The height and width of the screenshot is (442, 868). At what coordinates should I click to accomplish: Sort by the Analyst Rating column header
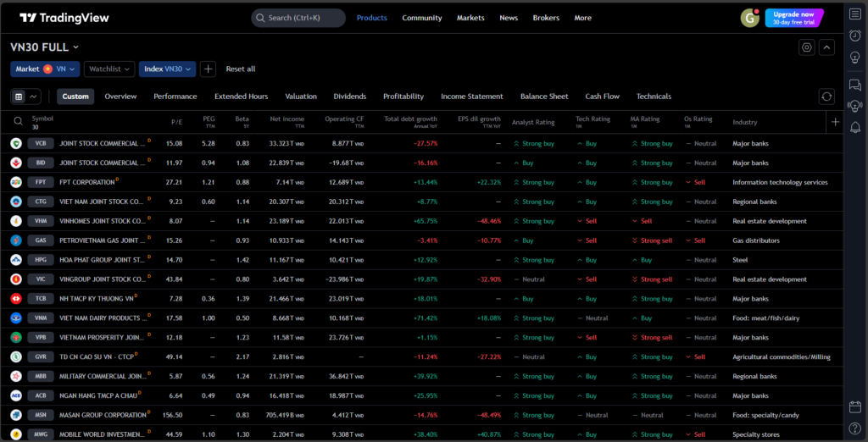click(x=533, y=122)
